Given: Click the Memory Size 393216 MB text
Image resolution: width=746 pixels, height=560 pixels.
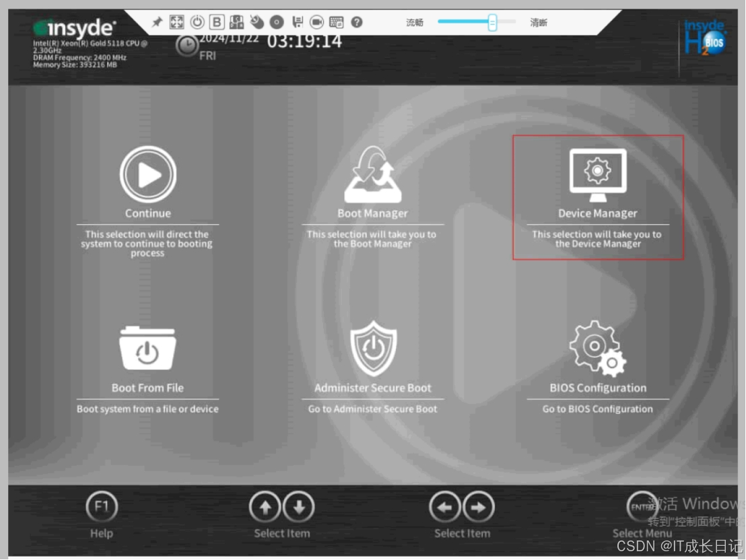Looking at the screenshot, I should (x=75, y=65).
